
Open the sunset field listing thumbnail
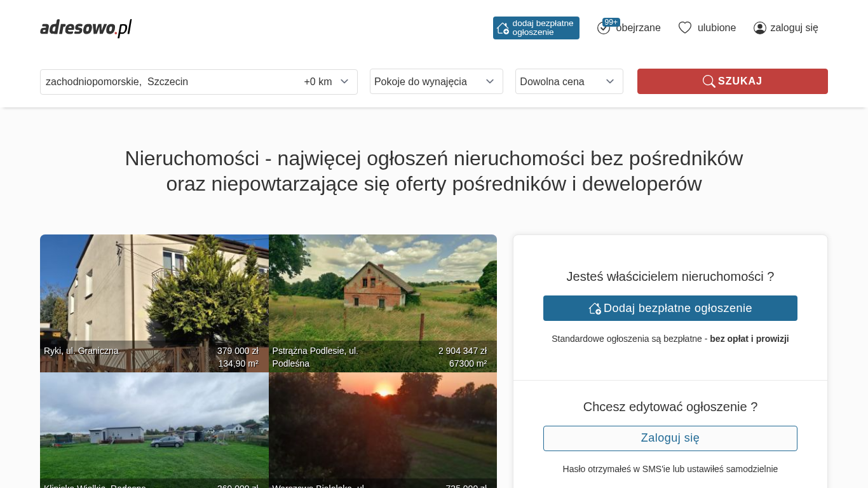pos(383,426)
